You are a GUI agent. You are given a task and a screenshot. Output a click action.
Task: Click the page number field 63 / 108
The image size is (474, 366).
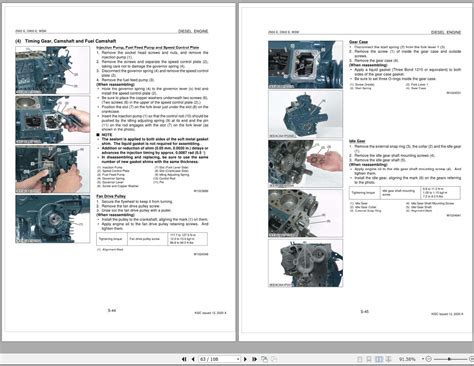pos(217,359)
